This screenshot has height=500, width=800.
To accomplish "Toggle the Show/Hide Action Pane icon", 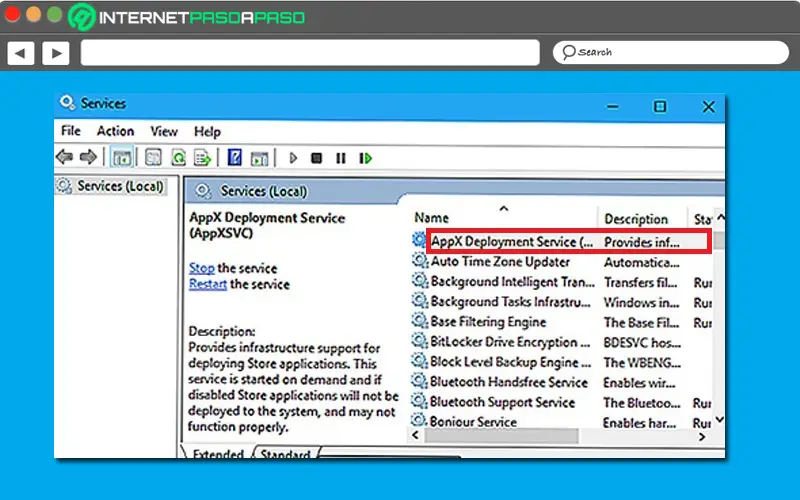I will [259, 158].
